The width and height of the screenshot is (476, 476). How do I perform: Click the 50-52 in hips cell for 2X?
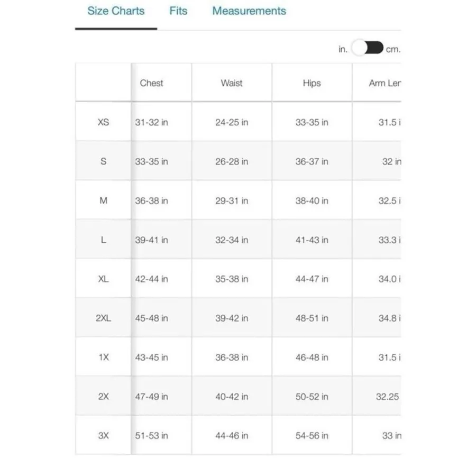(x=312, y=397)
